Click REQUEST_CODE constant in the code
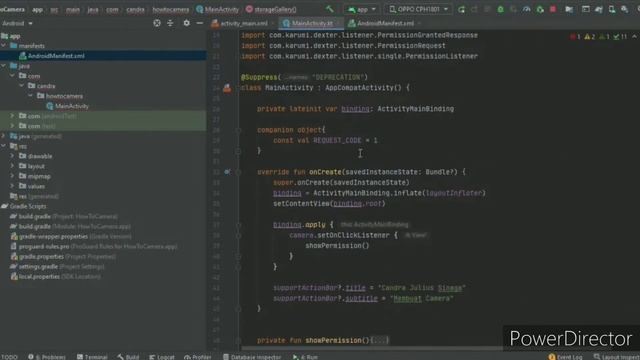The height and width of the screenshot is (360, 640). [x=337, y=140]
